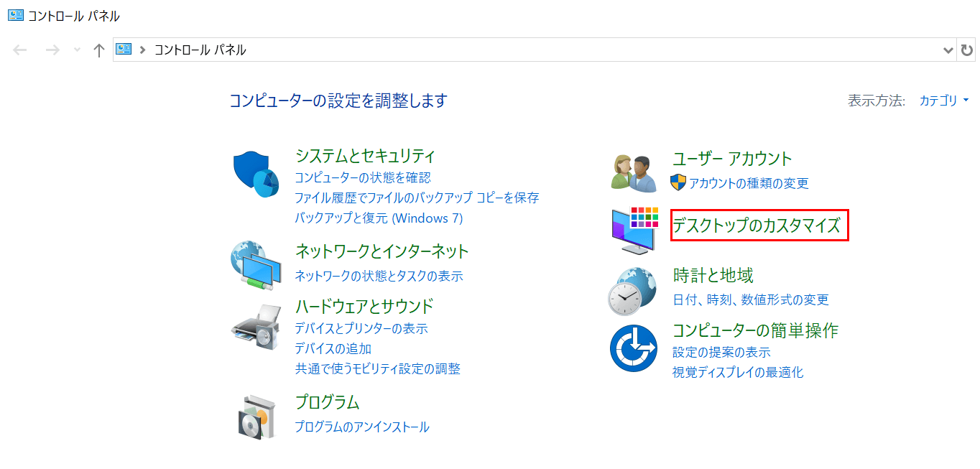Click the デスクトップのカスタマイズ monitor icon
The height and width of the screenshot is (469, 980).
tap(634, 230)
